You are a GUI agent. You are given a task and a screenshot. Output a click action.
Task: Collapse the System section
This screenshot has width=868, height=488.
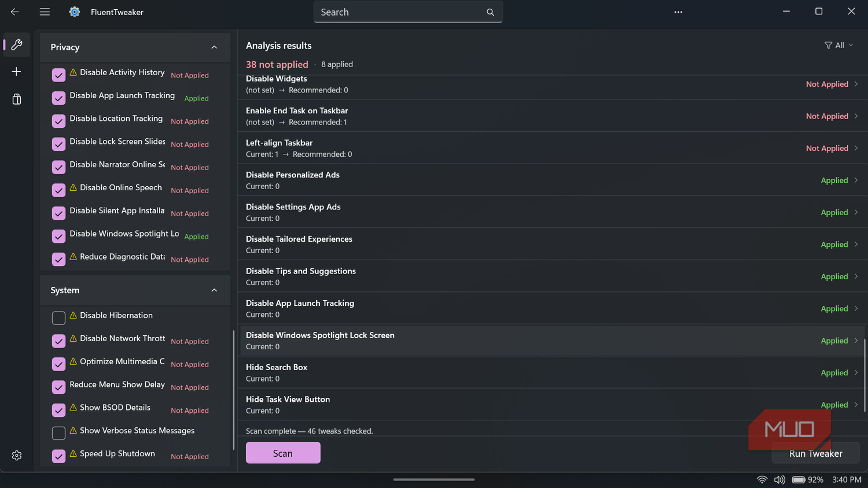(x=214, y=290)
